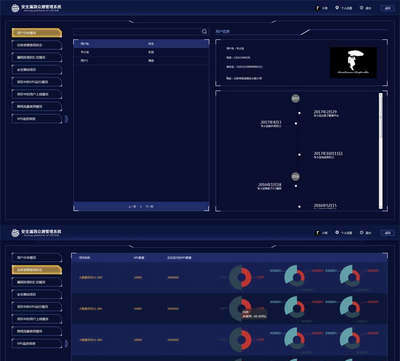Click the chevron arrow beside the sidebar on charts page

click(x=66, y=343)
